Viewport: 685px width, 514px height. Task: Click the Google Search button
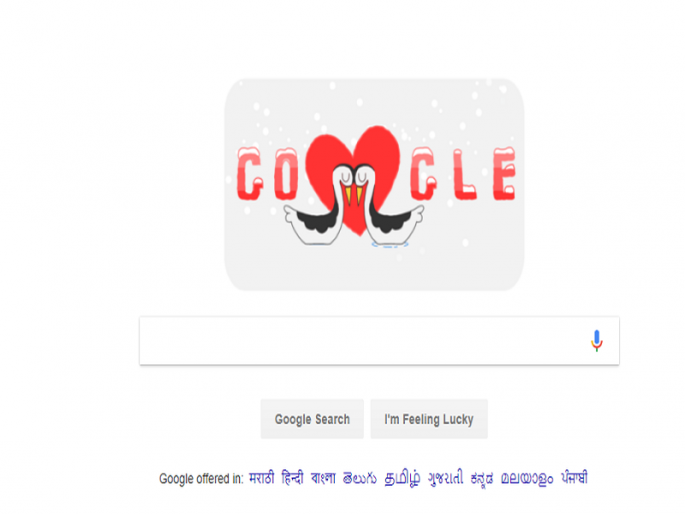click(312, 419)
